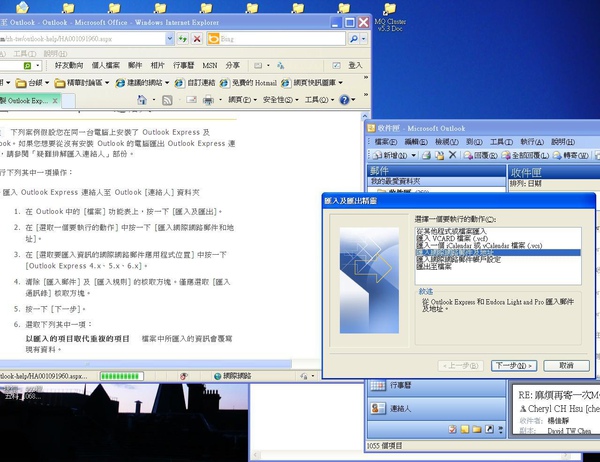600x462 pixels.
Task: Open 檔案 File menu in Outlook
Action: click(x=386, y=142)
